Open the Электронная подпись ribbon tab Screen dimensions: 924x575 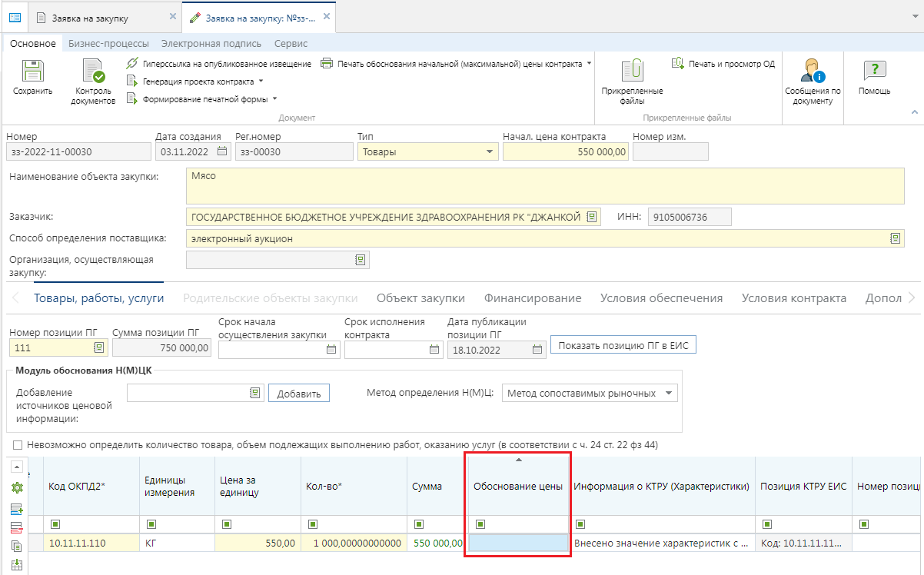tap(210, 44)
